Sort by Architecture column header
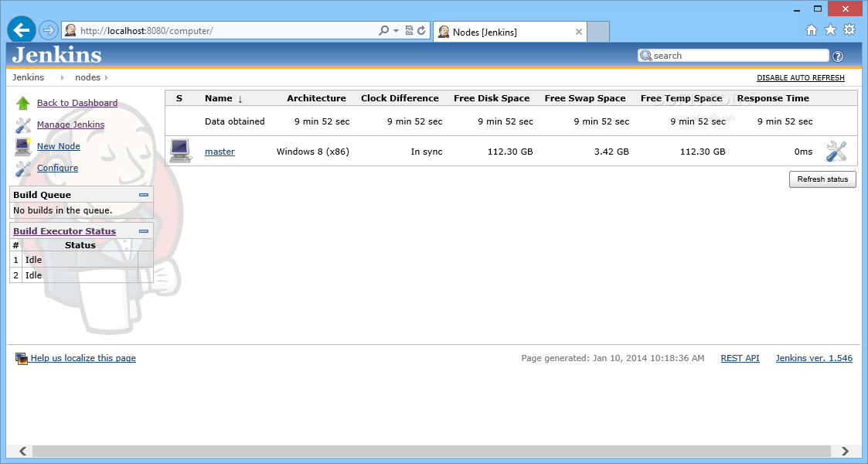The width and height of the screenshot is (868, 464). click(x=316, y=98)
